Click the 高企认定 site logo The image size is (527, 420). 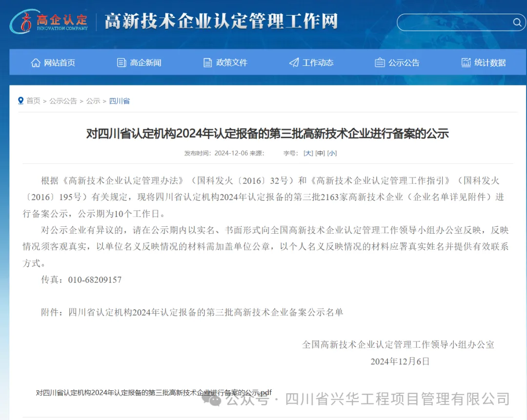[49, 21]
